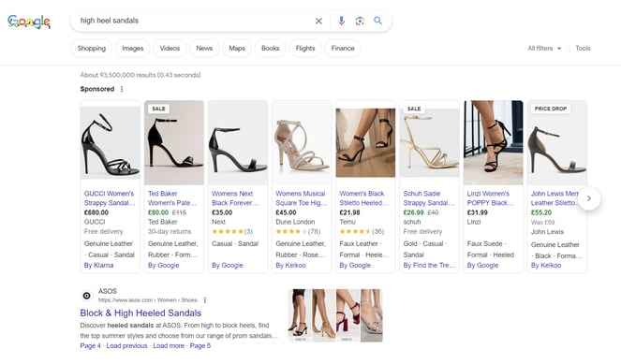Image resolution: width=621 pixels, height=364 pixels.
Task: Click the Load more link under ASOS
Action: tap(169, 346)
